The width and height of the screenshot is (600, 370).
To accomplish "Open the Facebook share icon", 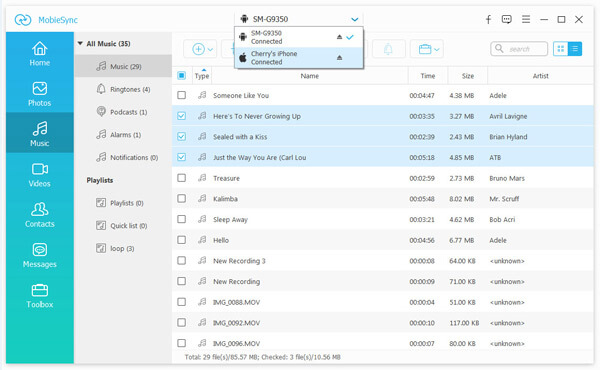I will pyautogui.click(x=488, y=20).
